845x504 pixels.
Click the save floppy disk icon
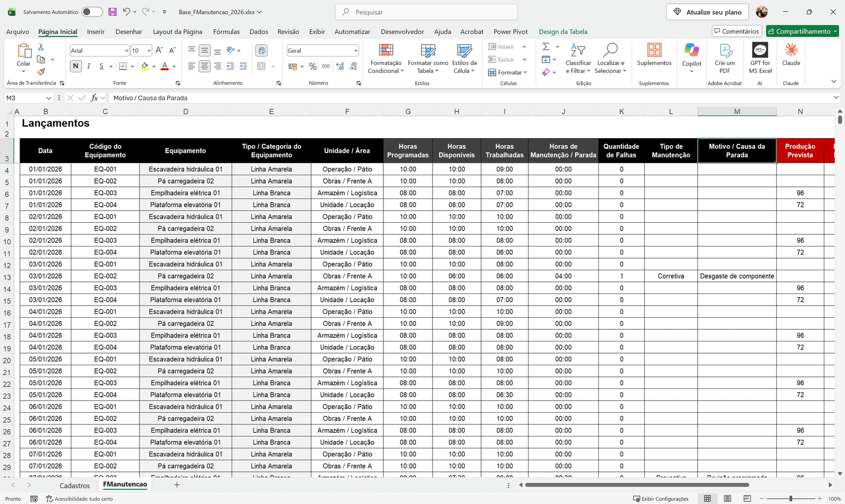[112, 12]
